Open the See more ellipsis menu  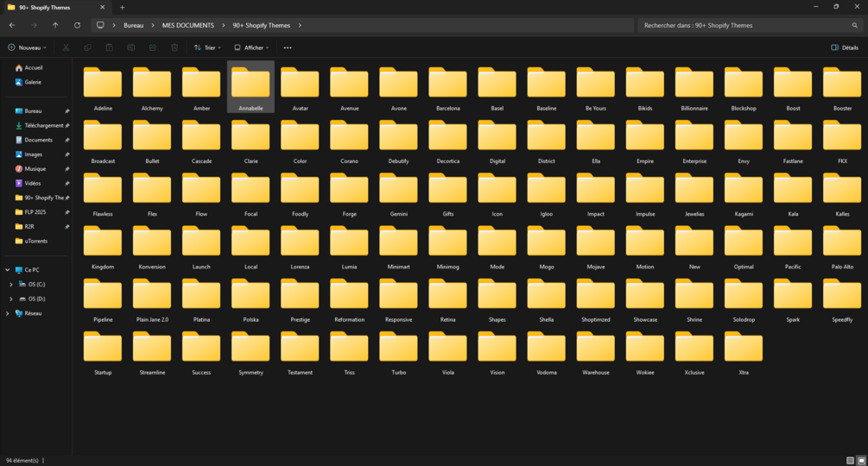point(288,47)
